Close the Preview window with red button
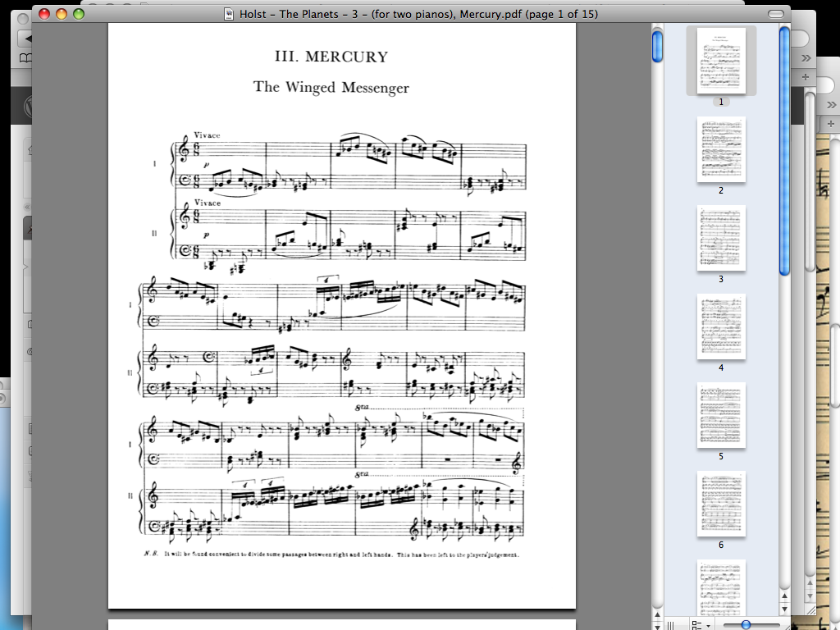This screenshot has width=840, height=630. click(x=44, y=14)
